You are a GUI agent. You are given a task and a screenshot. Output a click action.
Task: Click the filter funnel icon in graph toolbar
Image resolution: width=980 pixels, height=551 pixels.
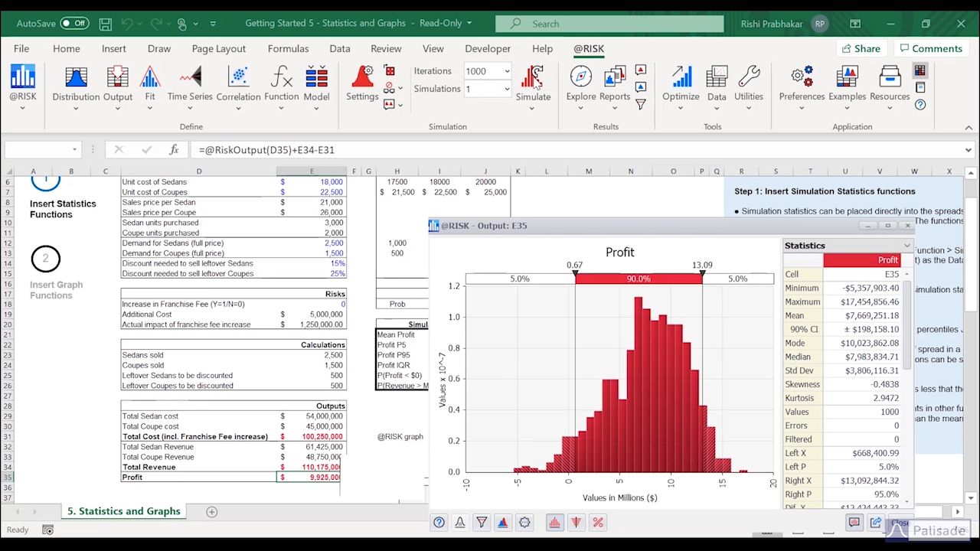click(482, 523)
